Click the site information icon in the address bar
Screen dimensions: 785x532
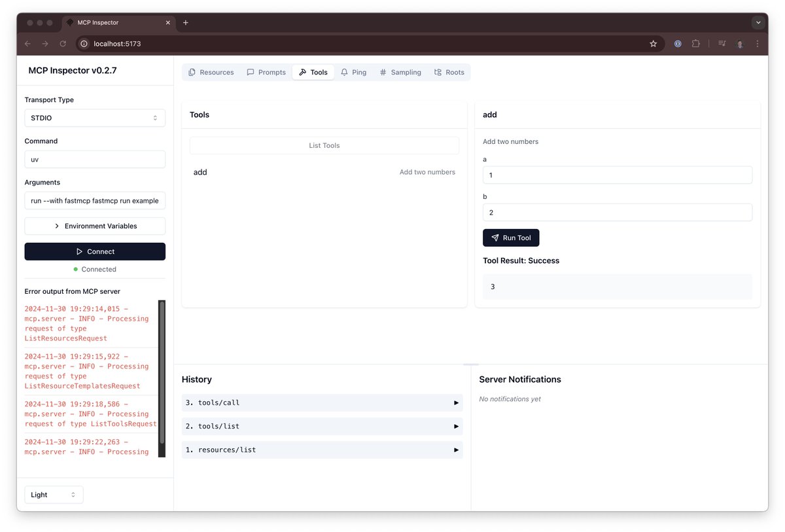[84, 44]
